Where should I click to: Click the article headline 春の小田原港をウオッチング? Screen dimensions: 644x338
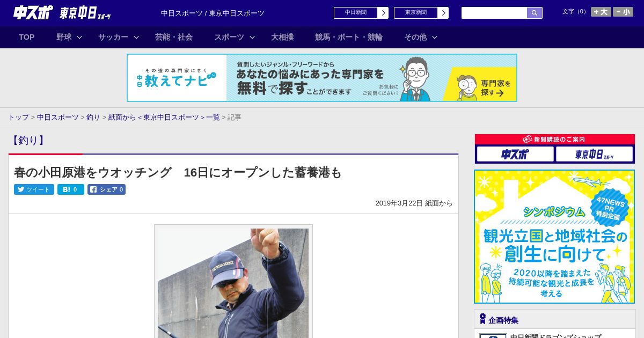point(178,173)
